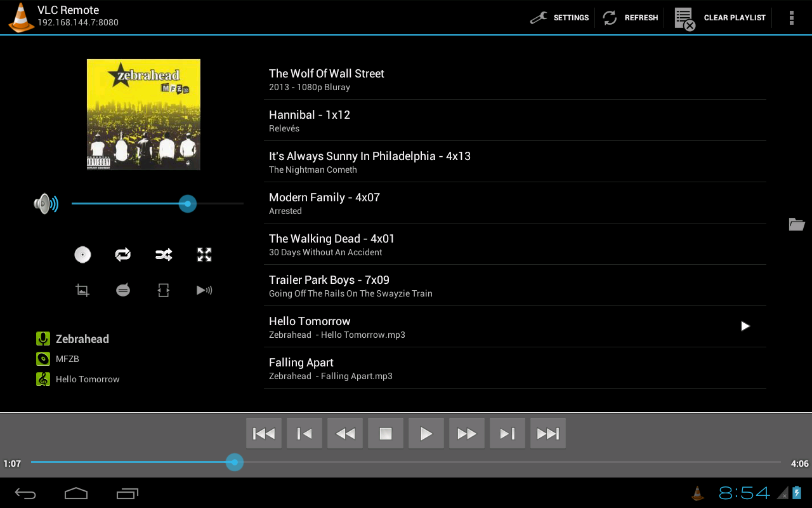Select The Wolf Of Wall Street playlist item

[x=515, y=79]
